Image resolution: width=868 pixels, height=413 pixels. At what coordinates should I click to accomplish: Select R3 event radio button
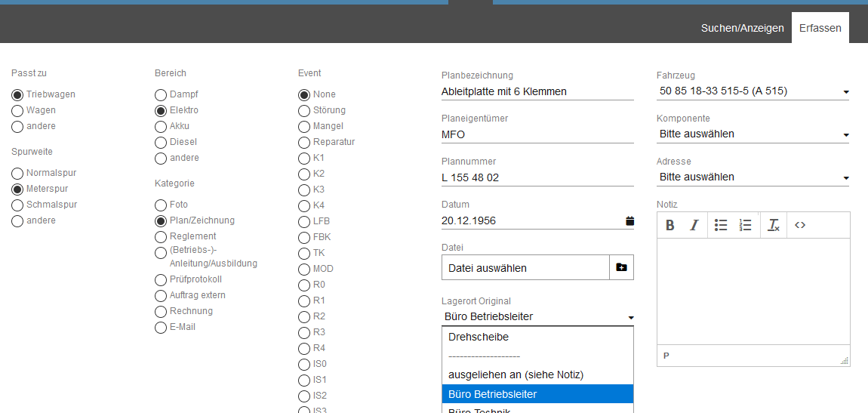tap(304, 333)
